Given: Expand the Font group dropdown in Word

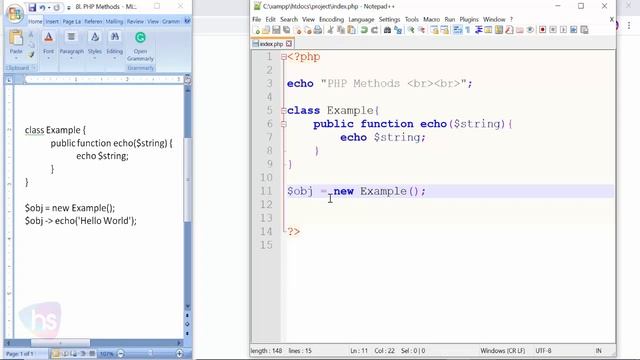Looking at the screenshot, I should (49, 58).
